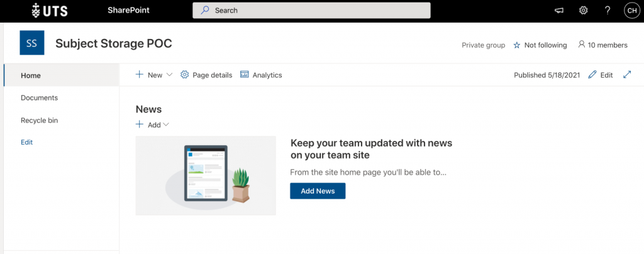Image resolution: width=644 pixels, height=254 pixels.
Task: Select Home in left navigation
Action: point(62,75)
